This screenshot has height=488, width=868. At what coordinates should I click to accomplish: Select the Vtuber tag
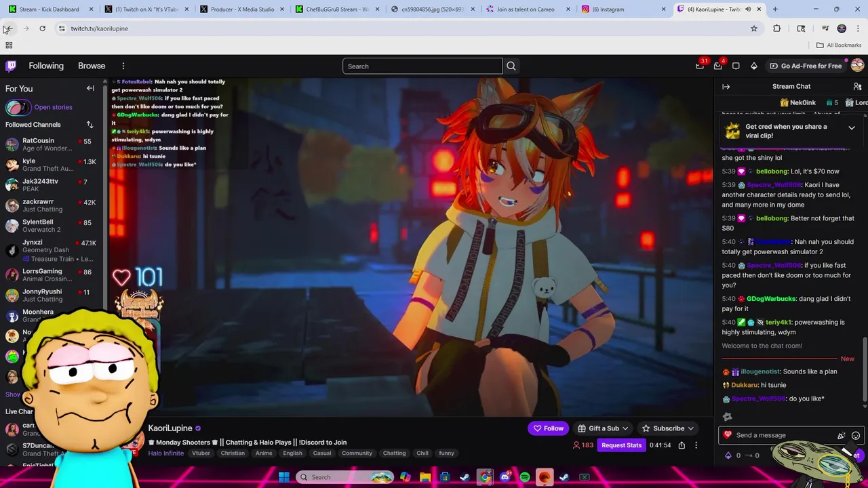point(201,453)
